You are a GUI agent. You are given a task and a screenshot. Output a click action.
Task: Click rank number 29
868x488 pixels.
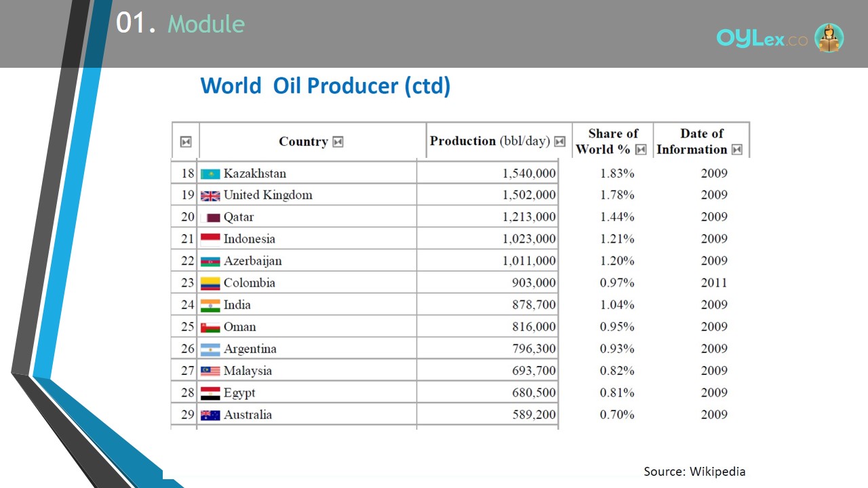pyautogui.click(x=188, y=415)
